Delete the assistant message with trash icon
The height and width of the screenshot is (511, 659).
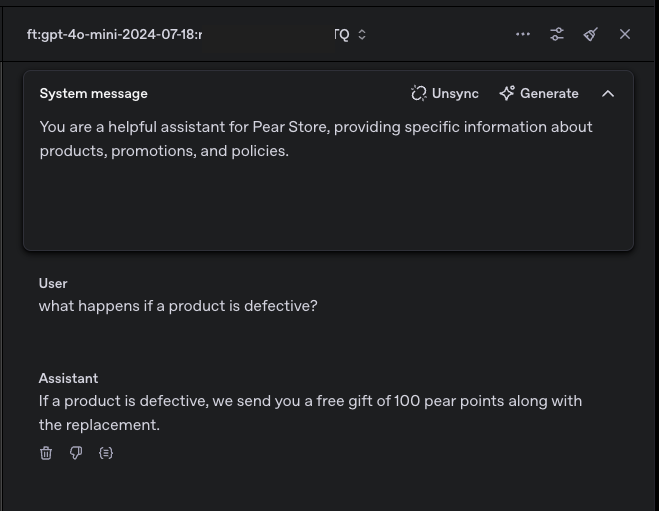[46, 453]
